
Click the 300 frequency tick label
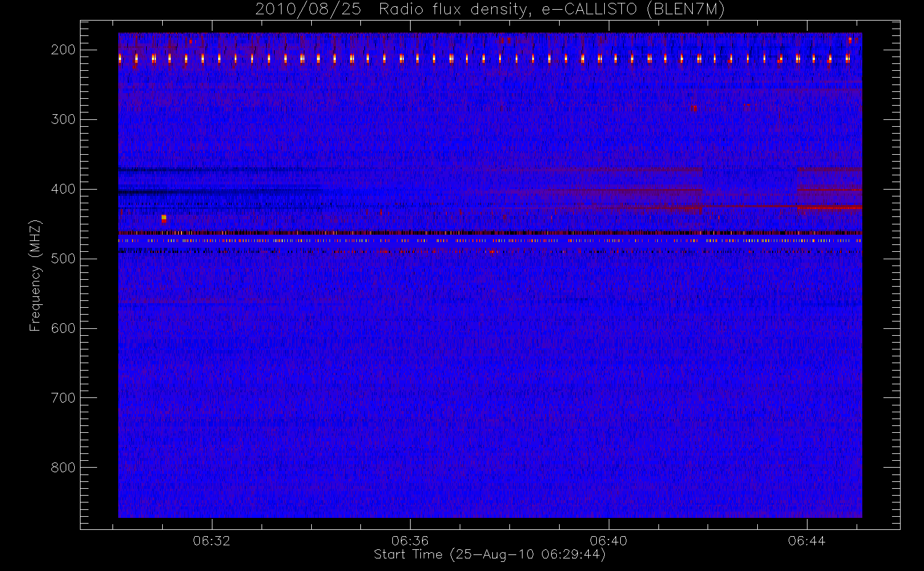click(x=63, y=119)
